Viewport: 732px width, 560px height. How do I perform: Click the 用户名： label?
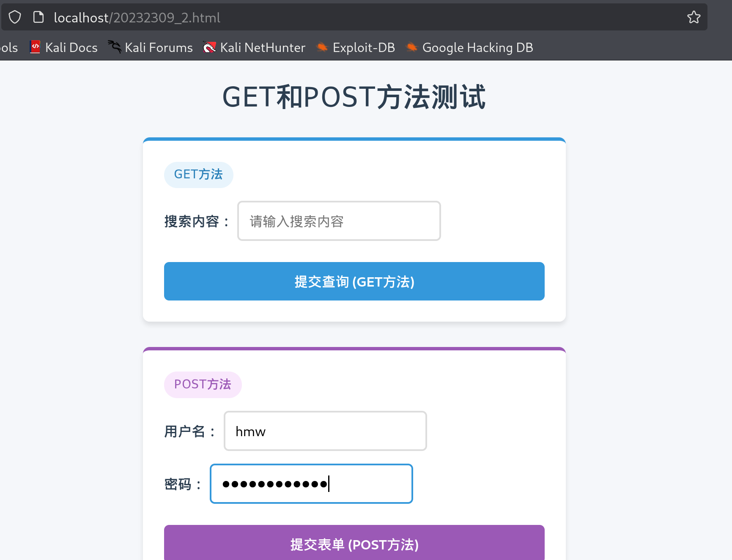[x=190, y=432]
